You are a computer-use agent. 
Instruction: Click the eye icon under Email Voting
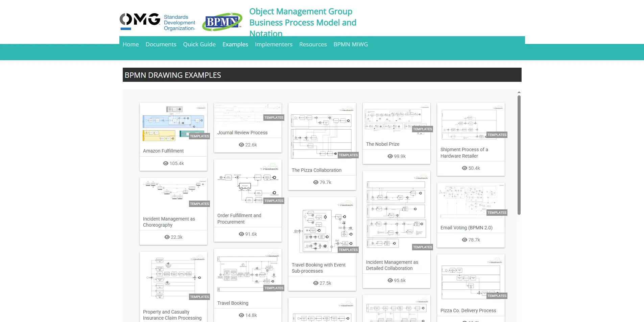point(464,240)
